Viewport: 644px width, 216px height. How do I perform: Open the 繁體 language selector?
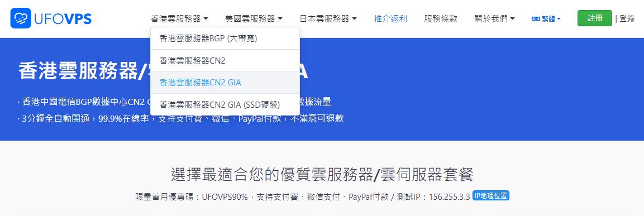point(546,18)
